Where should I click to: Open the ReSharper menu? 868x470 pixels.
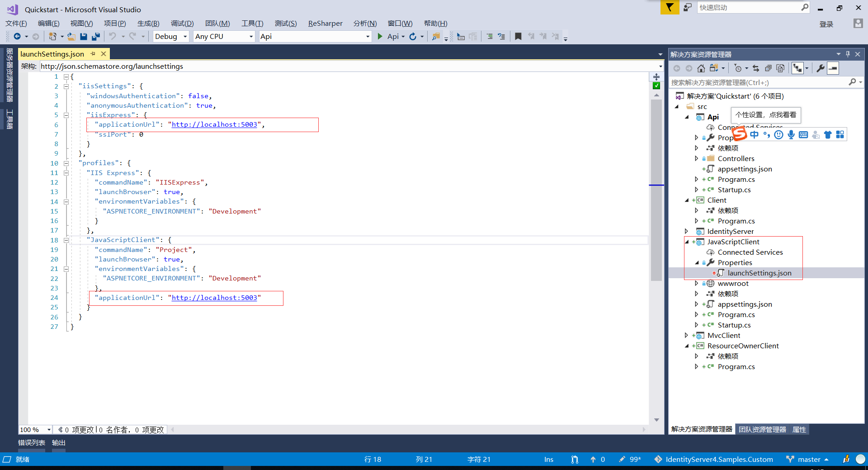325,24
